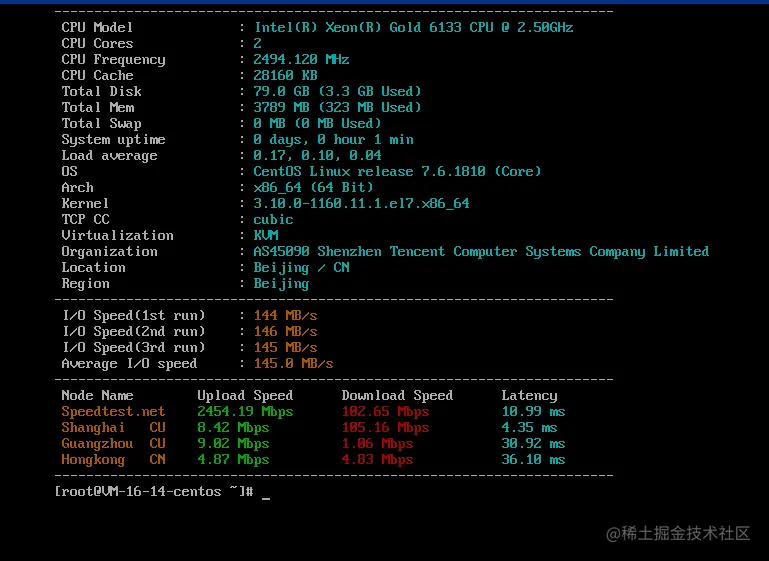Screen dimensions: 769x561
Task: Select the CPU Cores value 2
Action: [x=257, y=43]
